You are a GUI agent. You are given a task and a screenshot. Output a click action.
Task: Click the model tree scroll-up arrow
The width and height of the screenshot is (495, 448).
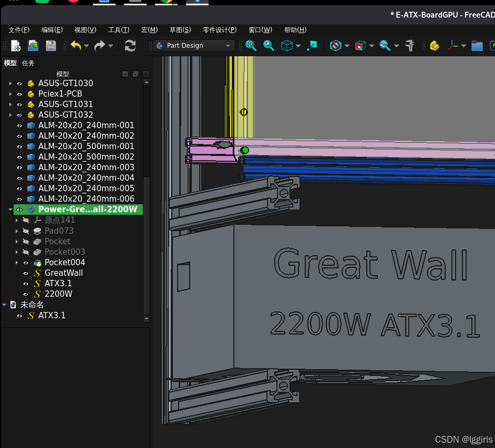[146, 82]
